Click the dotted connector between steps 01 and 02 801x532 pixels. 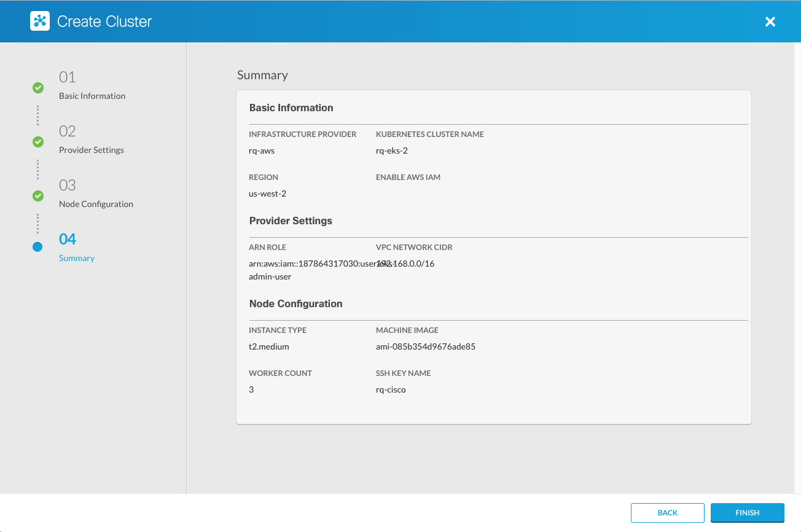coord(37,115)
